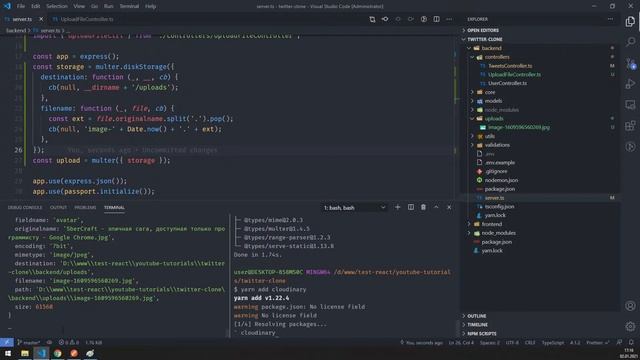Close the terminal panel
This screenshot has width=640, height=360.
pyautogui.click(x=449, y=207)
